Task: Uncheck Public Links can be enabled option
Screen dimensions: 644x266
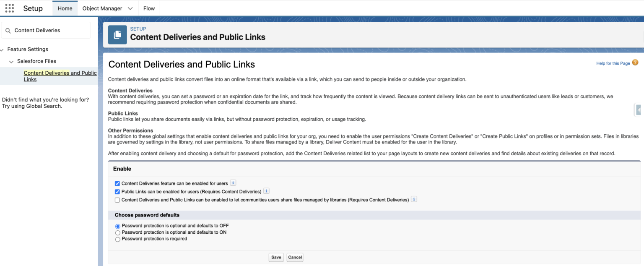Action: point(117,192)
